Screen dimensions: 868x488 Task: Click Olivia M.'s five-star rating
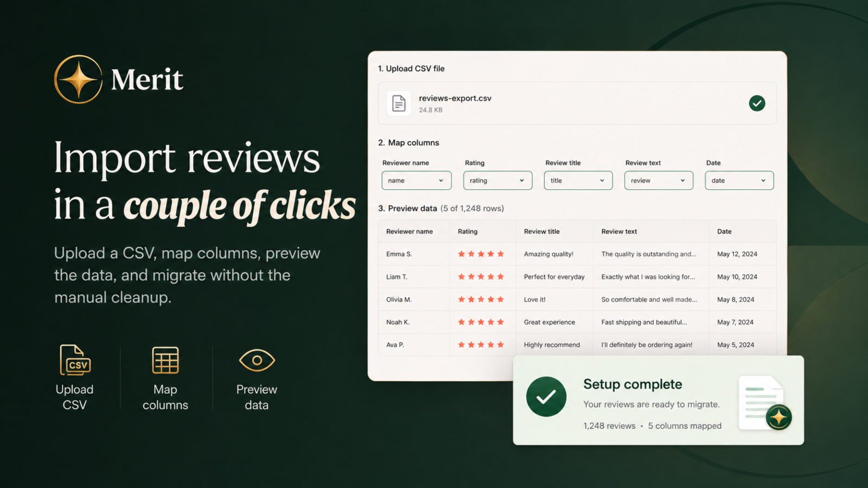(x=481, y=299)
